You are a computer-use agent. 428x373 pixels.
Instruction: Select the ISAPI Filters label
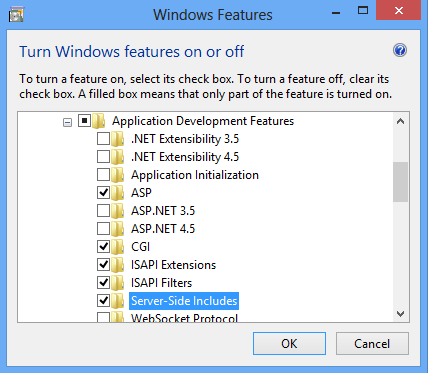[x=162, y=283]
